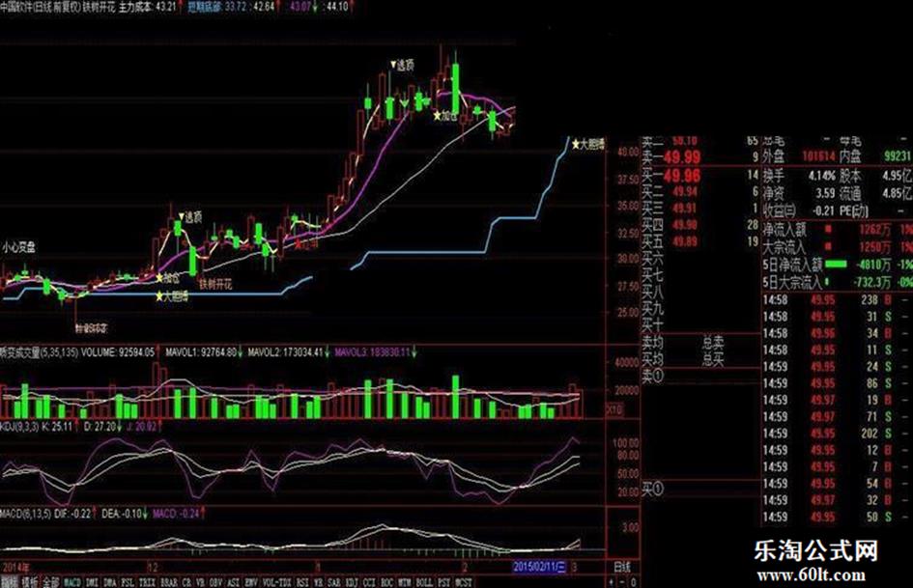Click the buy-one price 49.96
Viewport: 913px width, 588px height.
682,175
